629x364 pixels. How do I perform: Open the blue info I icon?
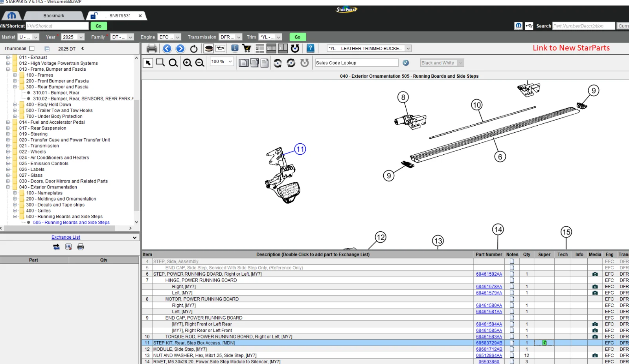(x=235, y=48)
